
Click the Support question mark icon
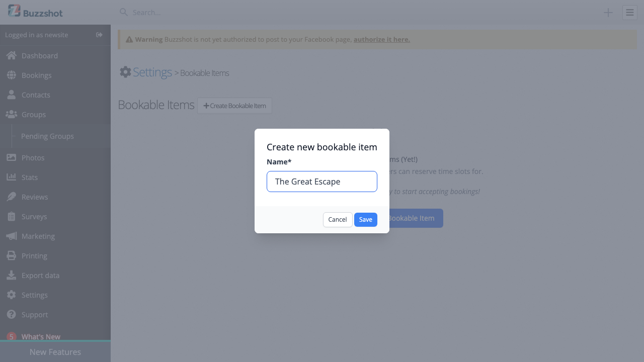11,314
